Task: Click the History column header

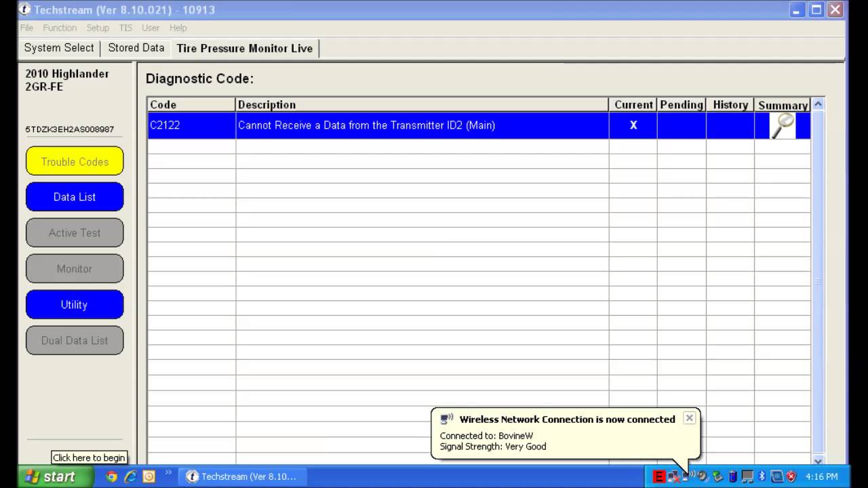Action: [x=730, y=104]
